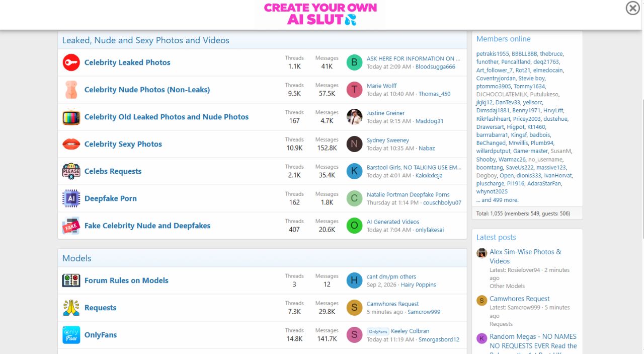Open user Thomas_450's profile
This screenshot has height=354, width=644.
pos(435,94)
